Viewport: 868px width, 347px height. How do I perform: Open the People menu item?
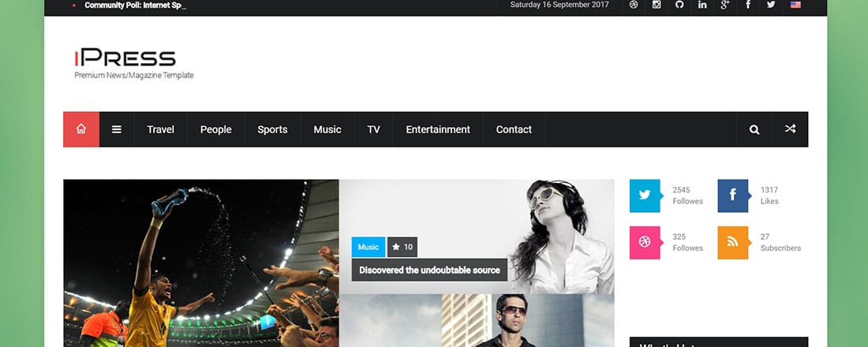(x=216, y=129)
